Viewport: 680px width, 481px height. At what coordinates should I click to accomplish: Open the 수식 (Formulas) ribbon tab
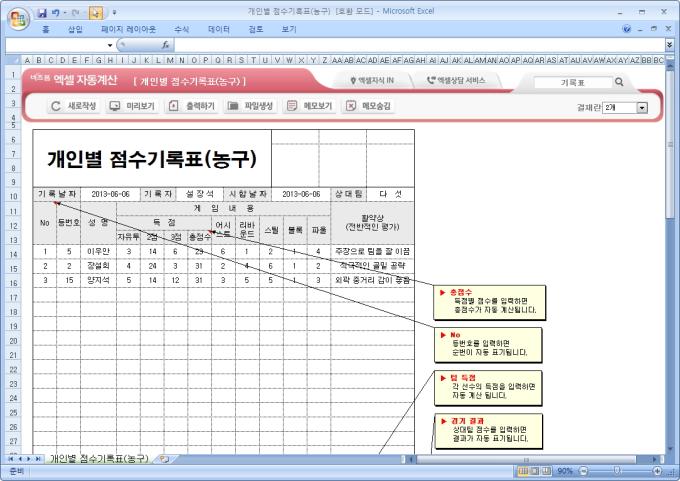click(181, 30)
